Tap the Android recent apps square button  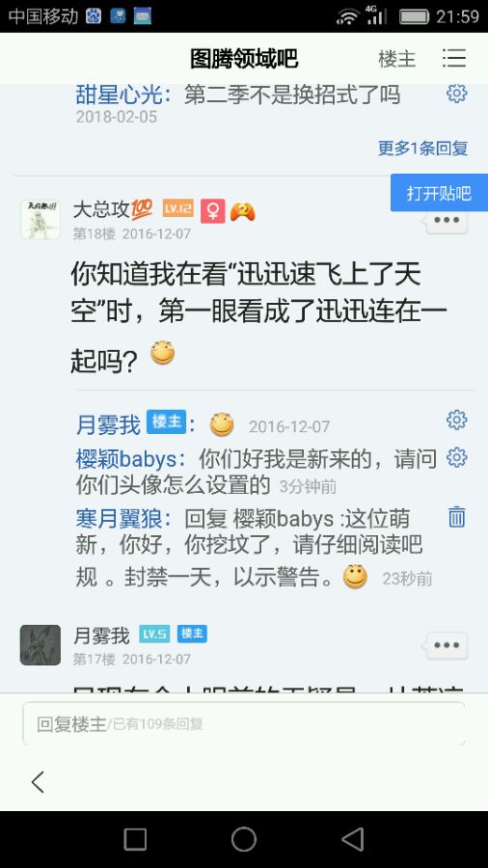point(135,839)
